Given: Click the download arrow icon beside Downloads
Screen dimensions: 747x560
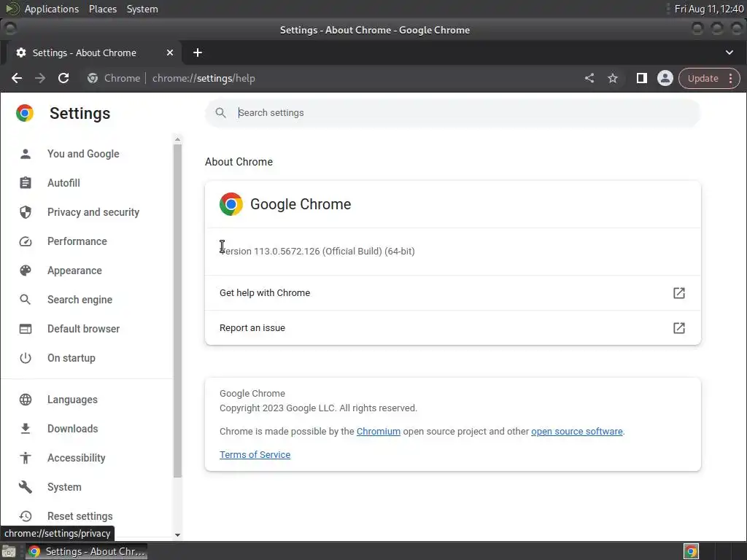Looking at the screenshot, I should pyautogui.click(x=26, y=429).
